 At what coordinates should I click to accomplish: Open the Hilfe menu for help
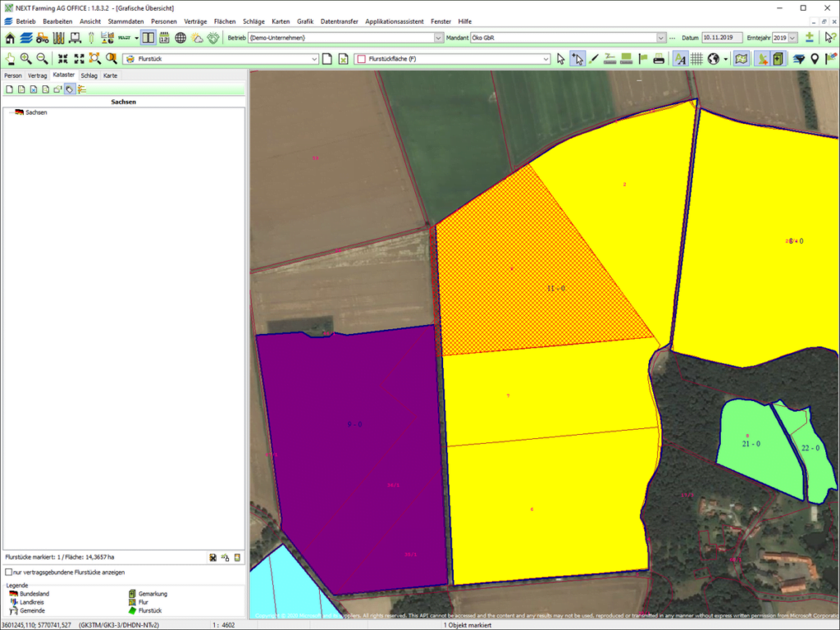[x=464, y=21]
